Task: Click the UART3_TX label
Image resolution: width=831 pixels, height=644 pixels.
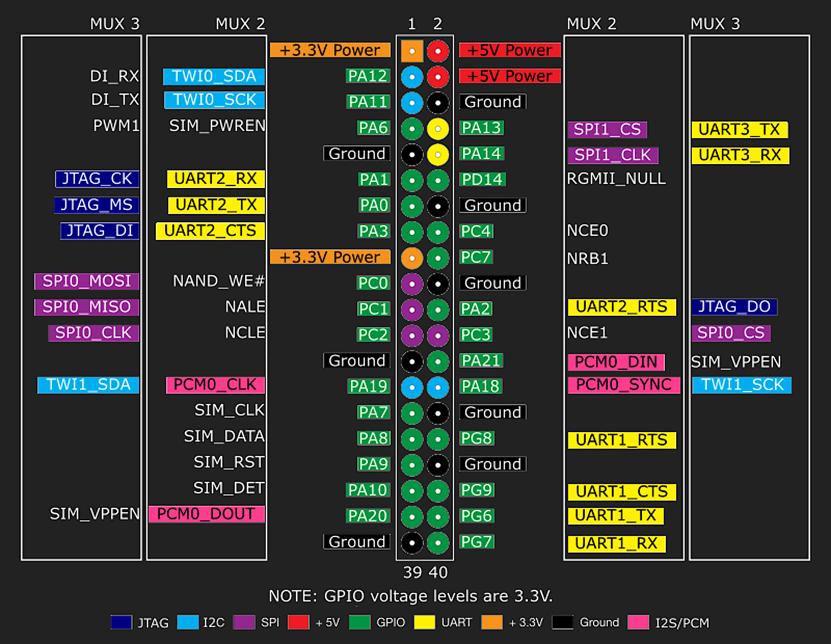Action: click(x=740, y=129)
